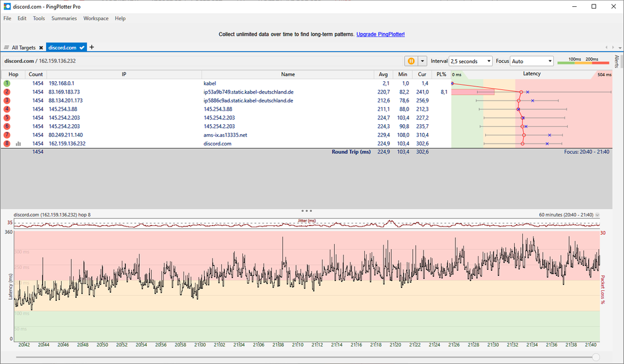
Task: Open the Tools menu
Action: [x=39, y=18]
